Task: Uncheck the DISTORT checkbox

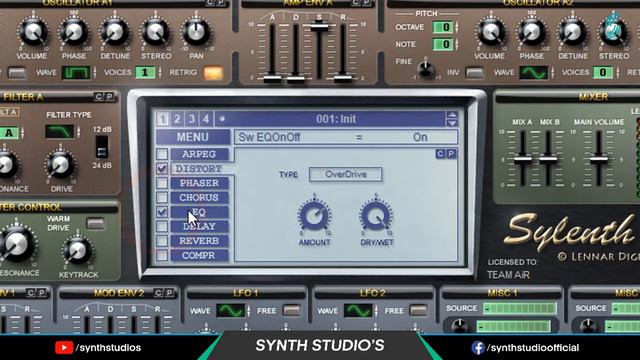Action: coord(162,168)
